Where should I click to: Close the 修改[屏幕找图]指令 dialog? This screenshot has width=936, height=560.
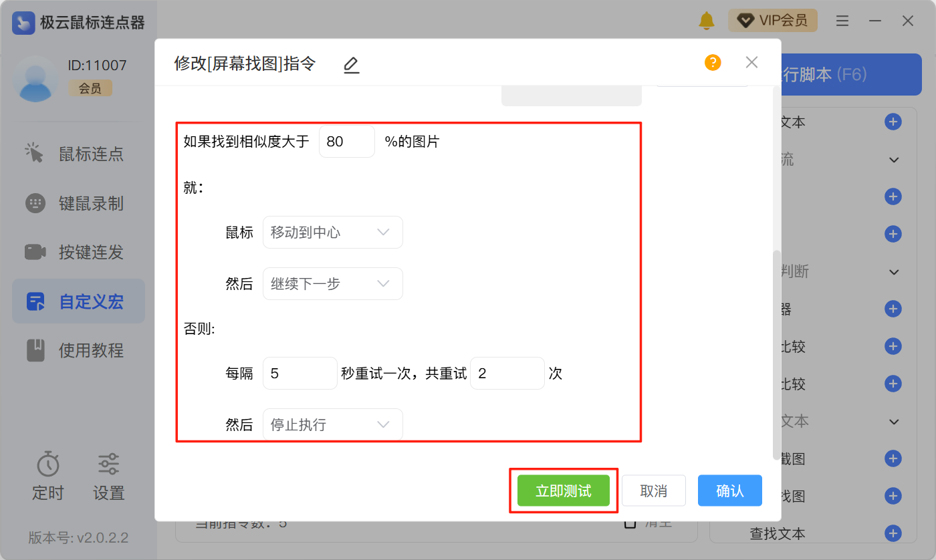751,63
